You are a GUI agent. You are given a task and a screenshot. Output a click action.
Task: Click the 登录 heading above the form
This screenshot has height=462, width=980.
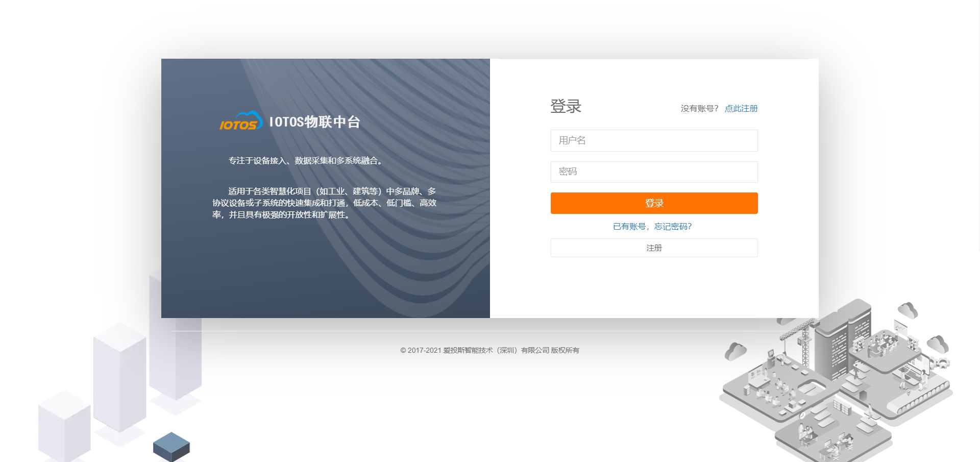[566, 106]
